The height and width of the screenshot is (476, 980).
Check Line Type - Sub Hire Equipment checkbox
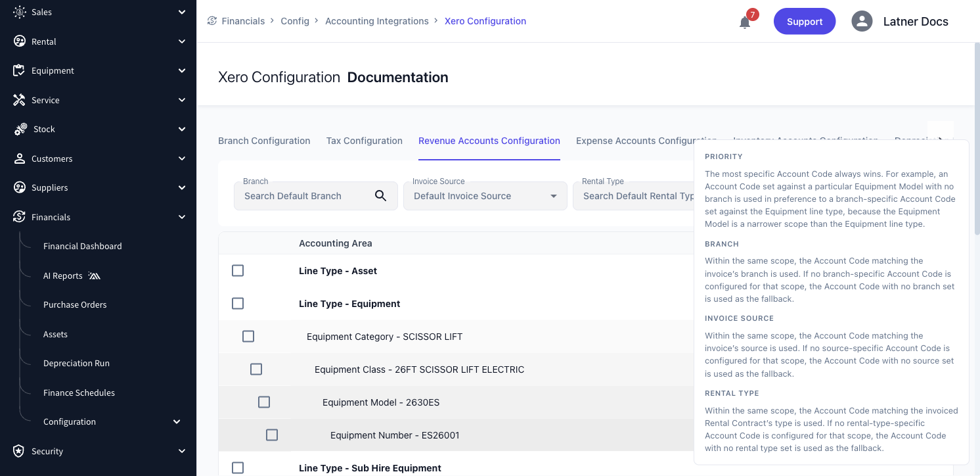[238, 468]
